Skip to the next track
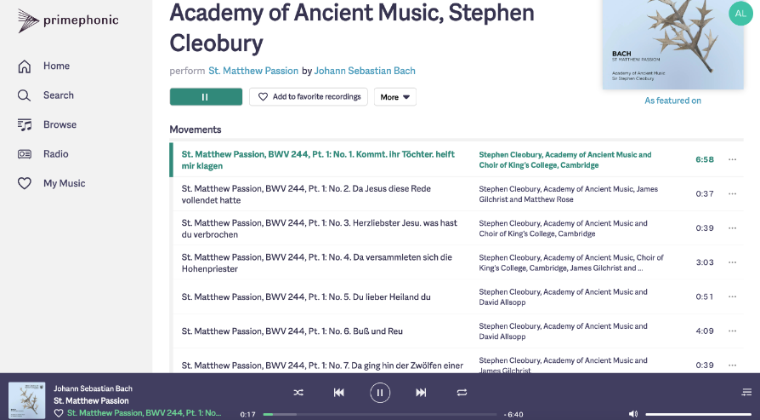The width and height of the screenshot is (760, 420). 421,392
